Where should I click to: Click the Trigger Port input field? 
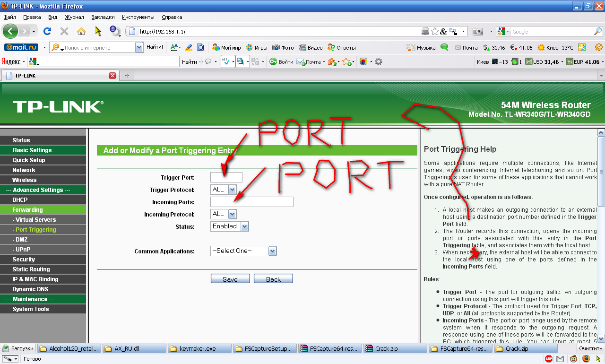(x=226, y=177)
